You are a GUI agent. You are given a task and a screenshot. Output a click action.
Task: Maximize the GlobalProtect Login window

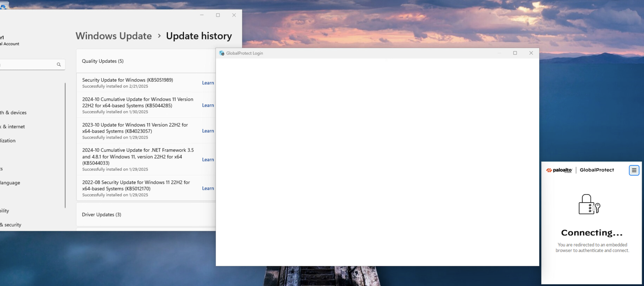coord(515,53)
